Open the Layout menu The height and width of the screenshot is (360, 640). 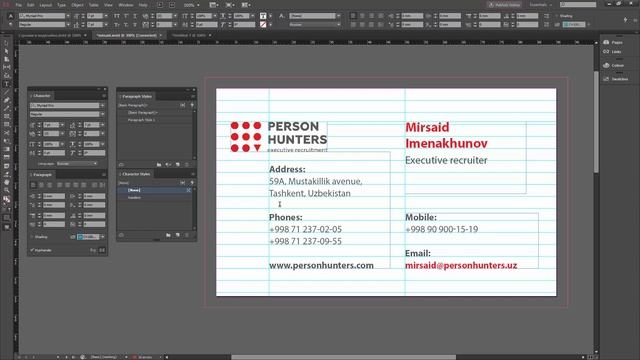45,5
